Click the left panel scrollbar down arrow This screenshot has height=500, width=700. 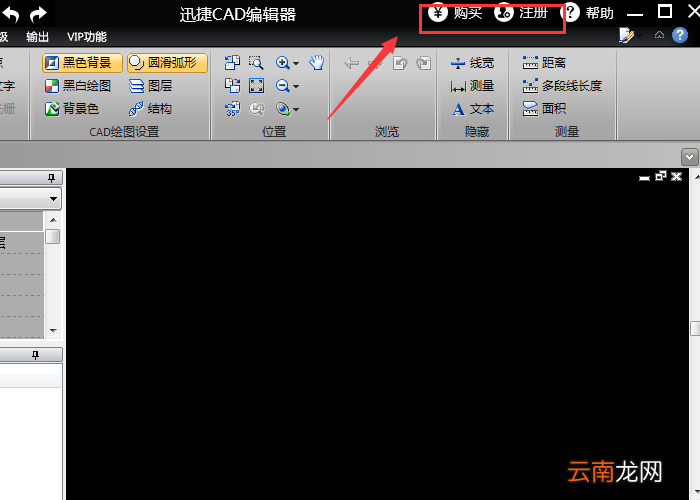coord(53,330)
